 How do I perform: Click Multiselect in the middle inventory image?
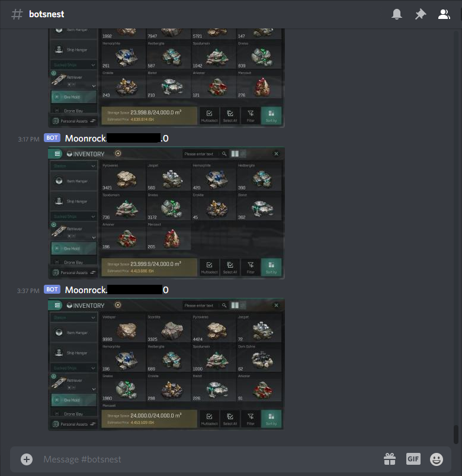209,268
